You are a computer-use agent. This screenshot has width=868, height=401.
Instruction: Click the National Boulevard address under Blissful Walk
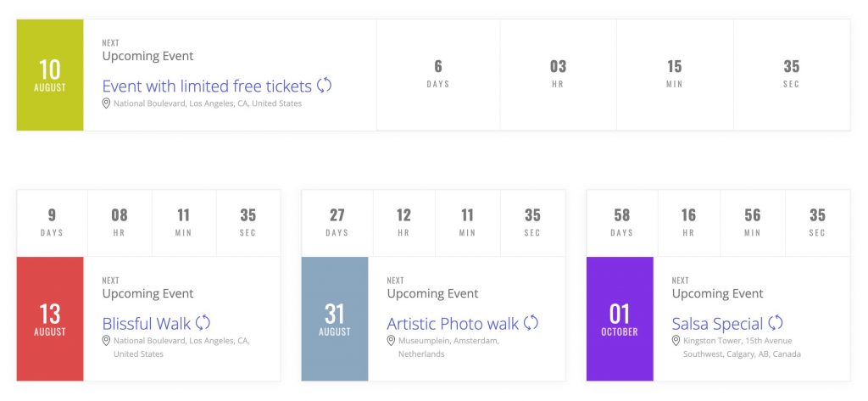181,348
